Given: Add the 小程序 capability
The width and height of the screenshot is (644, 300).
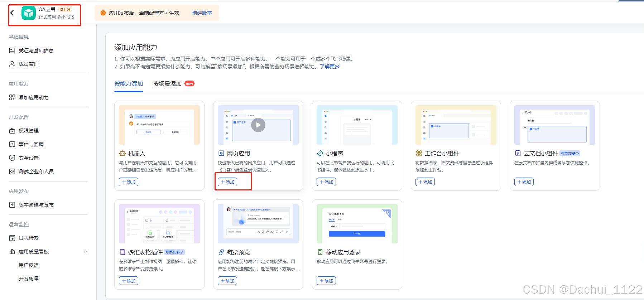Looking at the screenshot, I should coord(326,182).
